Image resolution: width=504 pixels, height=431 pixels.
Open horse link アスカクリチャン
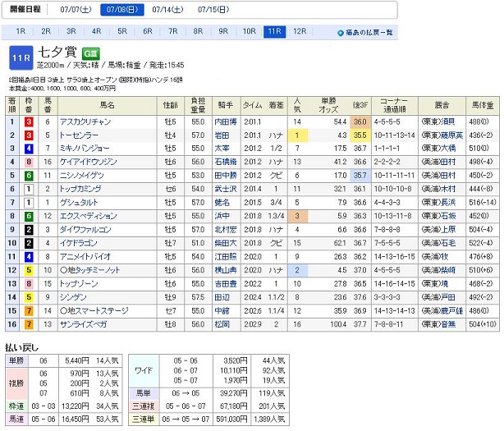(85, 121)
